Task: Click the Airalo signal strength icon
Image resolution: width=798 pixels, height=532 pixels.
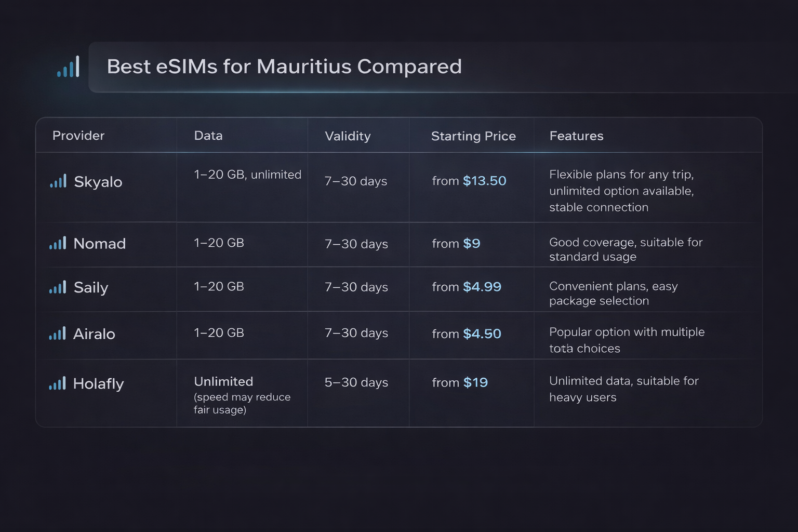Action: click(x=57, y=333)
